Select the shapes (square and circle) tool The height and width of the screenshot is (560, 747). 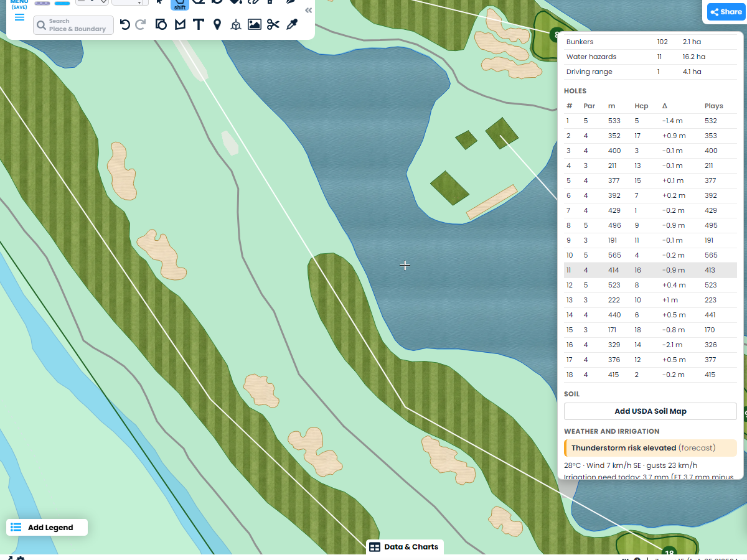tap(161, 24)
